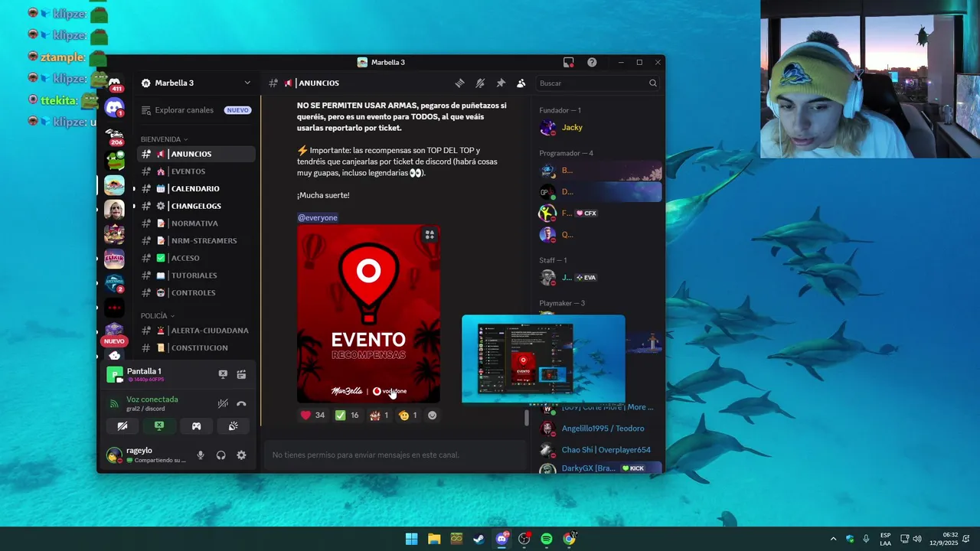Viewport: 980px width, 551px height.
Task: Disconnect from voice channel
Action: click(241, 403)
